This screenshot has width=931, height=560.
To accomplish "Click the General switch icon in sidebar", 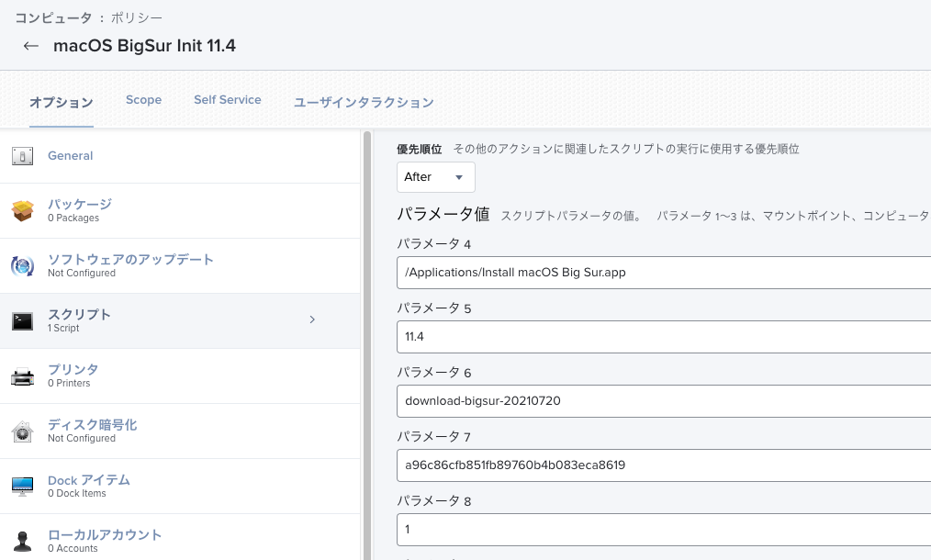I will tap(23, 156).
